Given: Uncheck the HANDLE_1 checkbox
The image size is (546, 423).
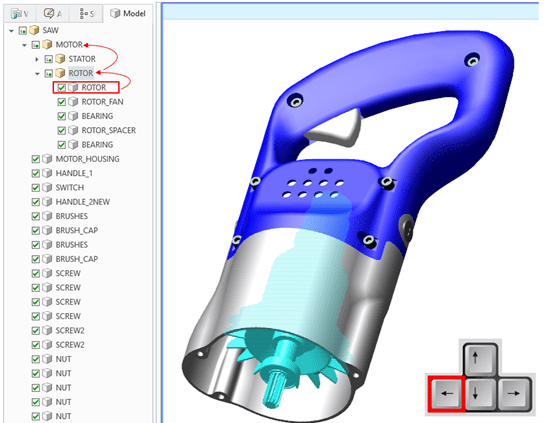Looking at the screenshot, I should (x=35, y=173).
